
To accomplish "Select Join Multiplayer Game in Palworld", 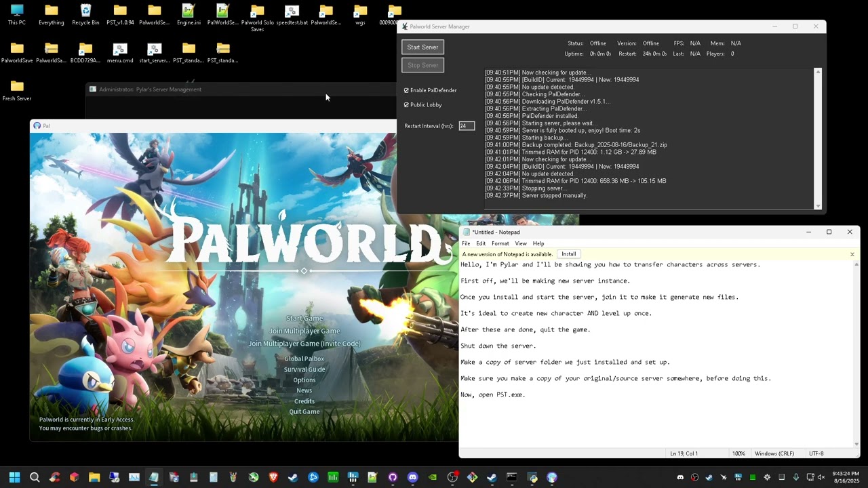I will click(x=304, y=331).
